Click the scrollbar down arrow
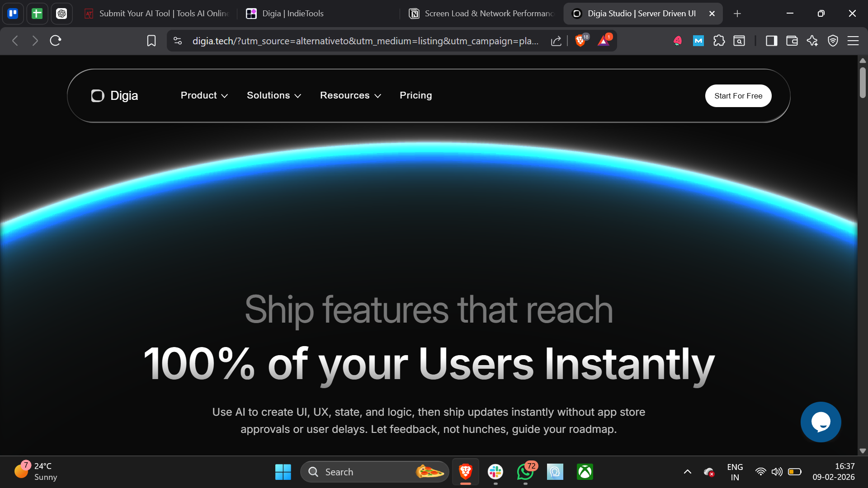The height and width of the screenshot is (488, 868). point(863,451)
